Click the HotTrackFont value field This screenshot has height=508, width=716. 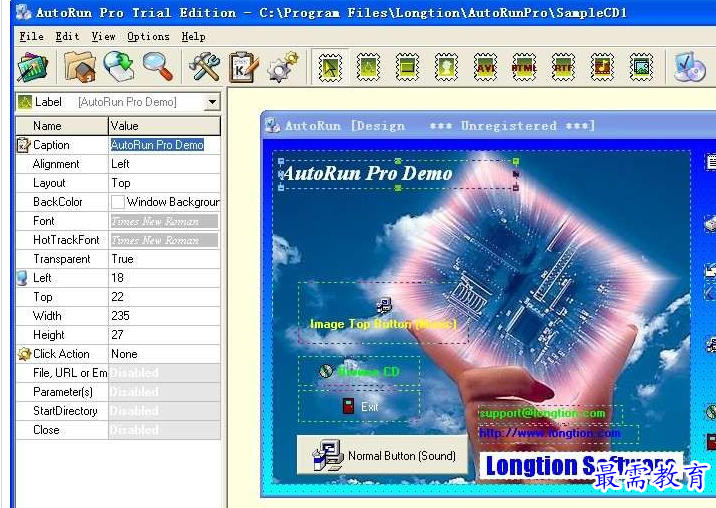(164, 240)
